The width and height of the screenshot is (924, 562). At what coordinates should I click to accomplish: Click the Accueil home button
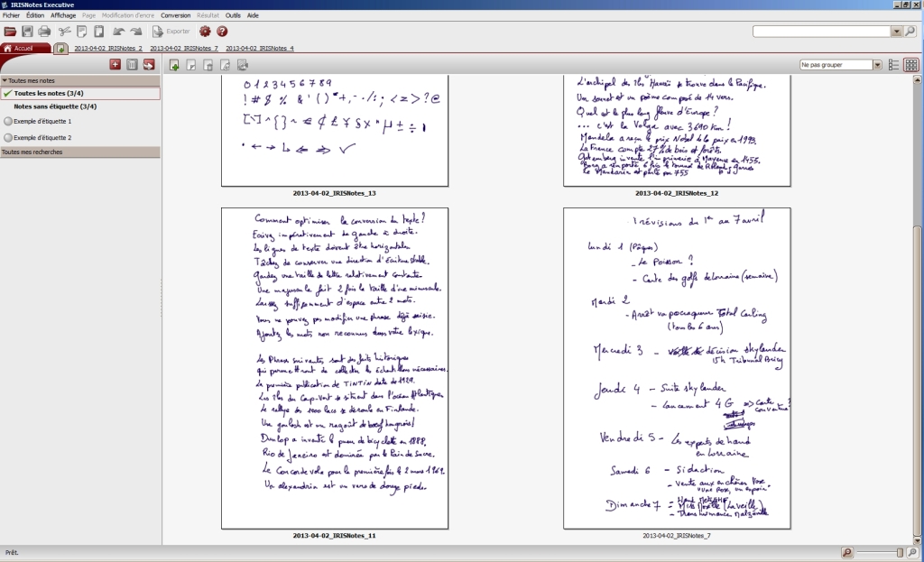pyautogui.click(x=23, y=48)
